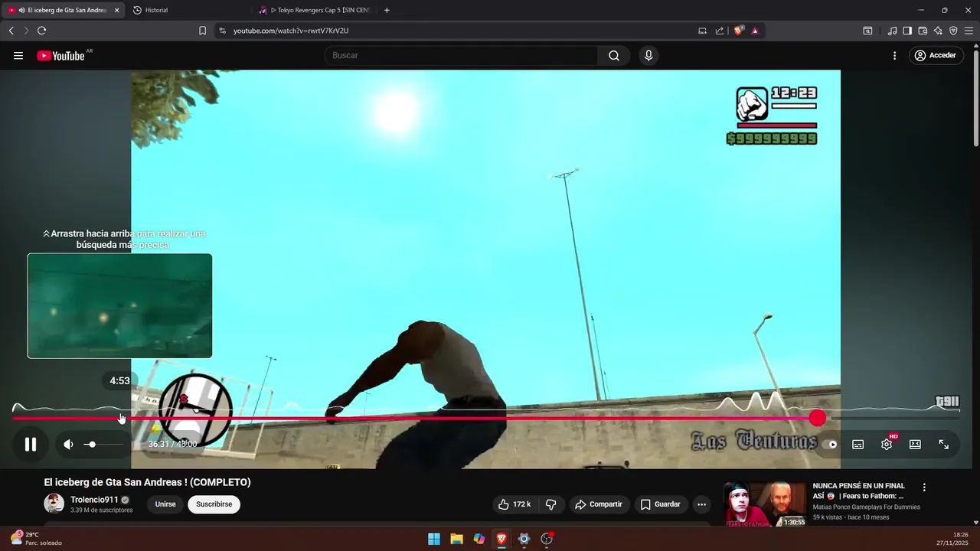
Task: Go to the YouTube home logo
Action: (61, 55)
